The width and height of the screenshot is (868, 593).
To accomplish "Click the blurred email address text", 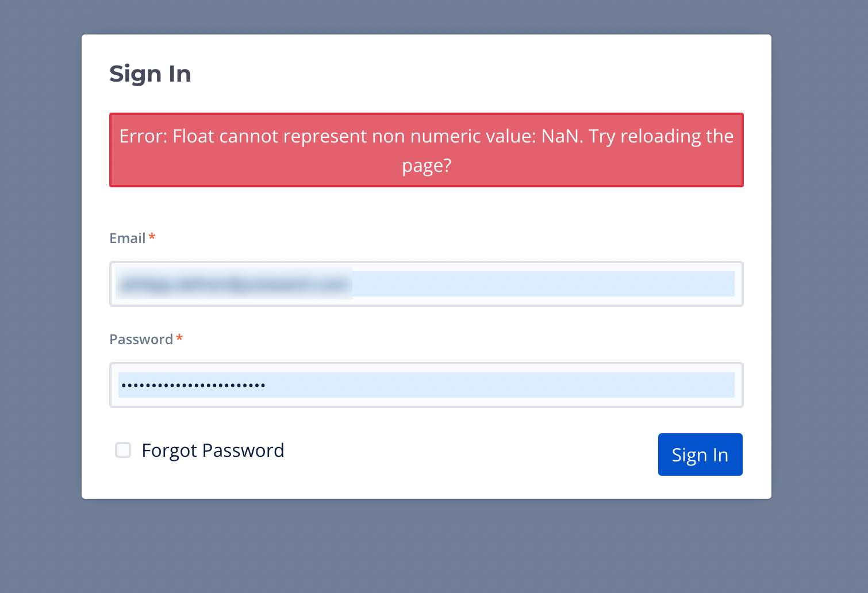I will (x=235, y=284).
